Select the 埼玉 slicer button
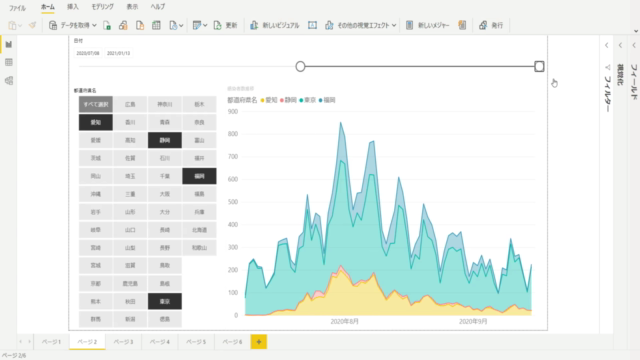This screenshot has height=360, width=640. click(x=130, y=176)
